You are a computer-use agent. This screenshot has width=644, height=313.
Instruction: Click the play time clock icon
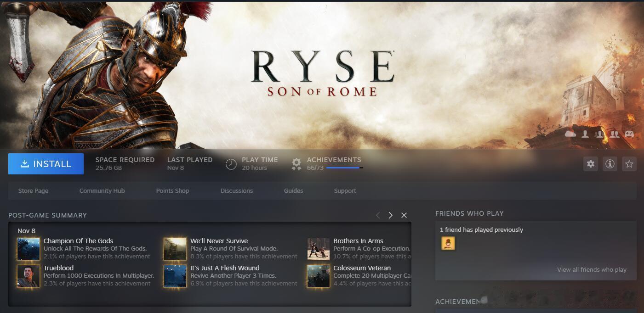pyautogui.click(x=231, y=164)
